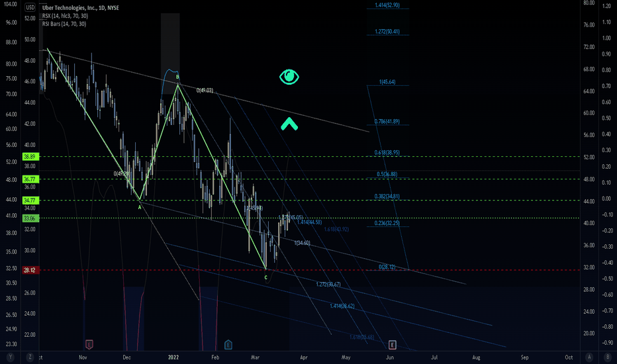Click the teal eye icon on the chart
The image size is (617, 364).
[x=289, y=77]
